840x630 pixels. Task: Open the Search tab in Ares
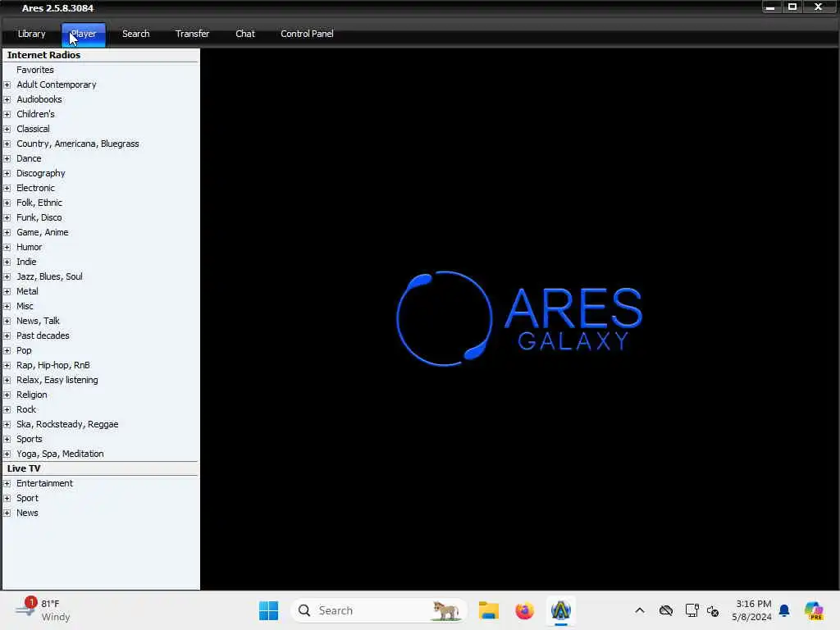pos(135,34)
